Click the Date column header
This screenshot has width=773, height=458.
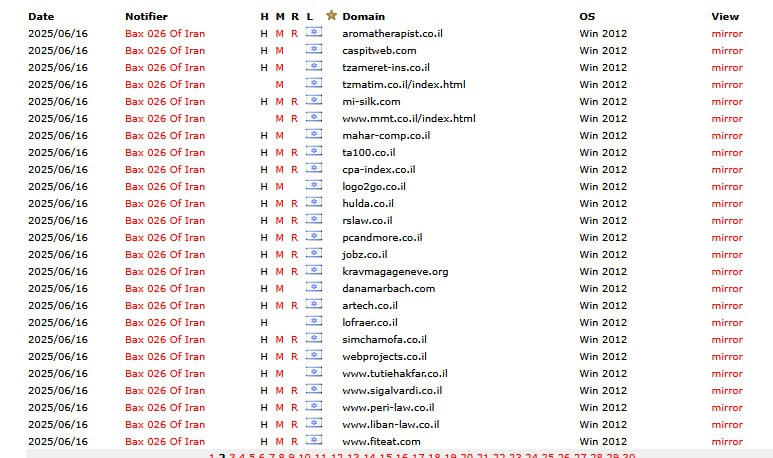click(x=41, y=16)
